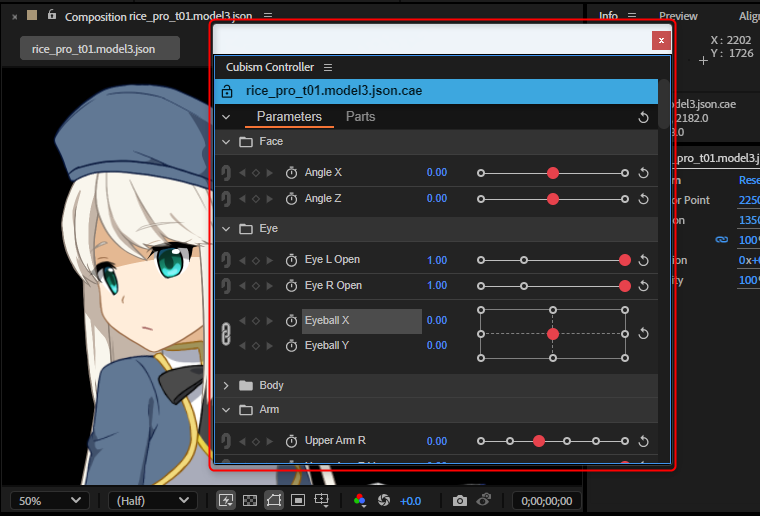760x516 pixels.
Task: Toggle the transparency grid button
Action: point(250,500)
